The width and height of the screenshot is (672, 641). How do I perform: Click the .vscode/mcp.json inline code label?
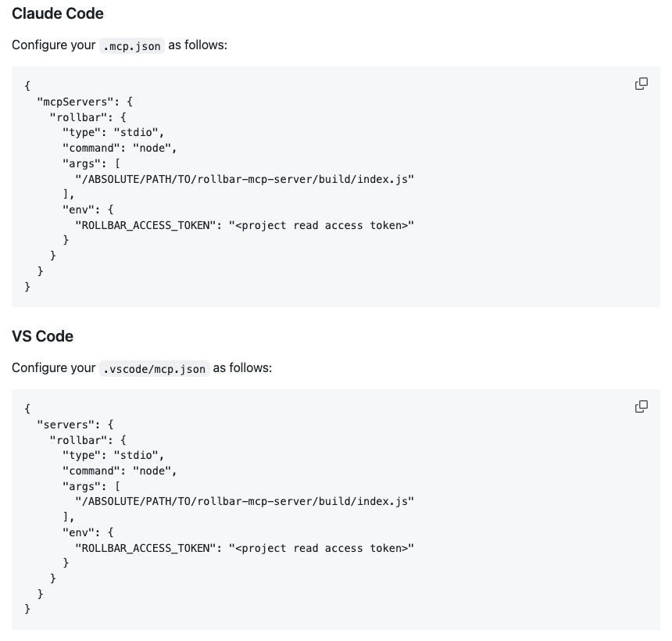tap(154, 369)
